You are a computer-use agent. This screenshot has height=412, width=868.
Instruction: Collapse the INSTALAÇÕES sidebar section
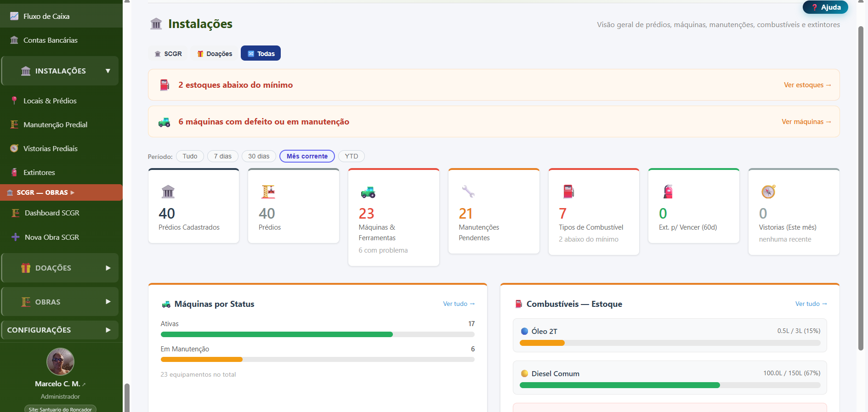(60, 71)
